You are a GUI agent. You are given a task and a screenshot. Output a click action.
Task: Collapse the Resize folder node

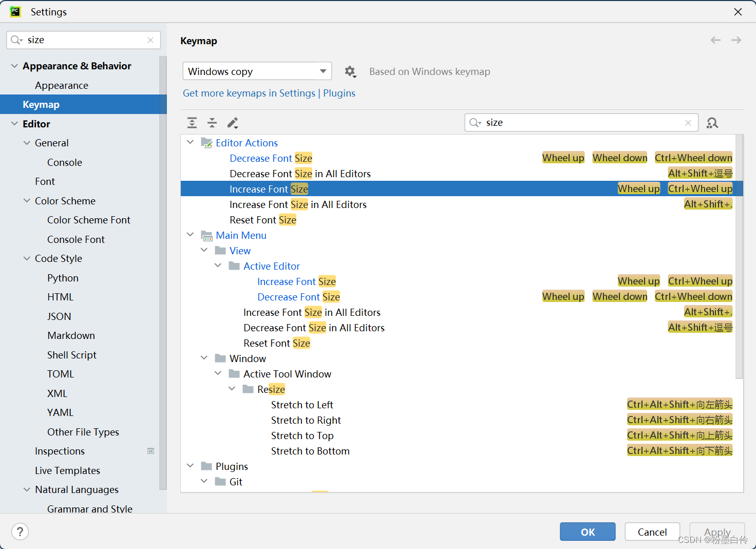pyautogui.click(x=232, y=389)
